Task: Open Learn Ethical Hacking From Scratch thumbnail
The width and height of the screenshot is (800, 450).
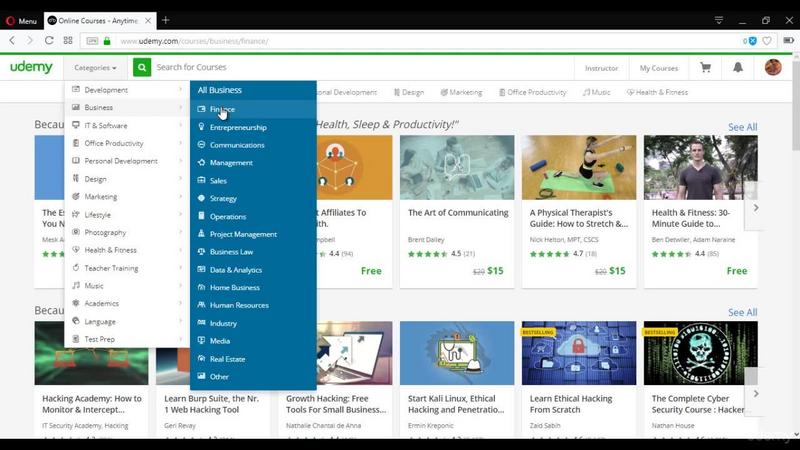Action: (579, 353)
